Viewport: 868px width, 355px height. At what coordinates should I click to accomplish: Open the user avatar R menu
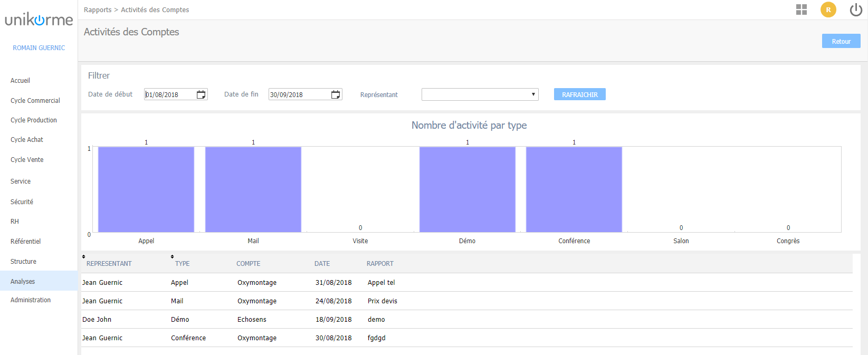click(x=828, y=9)
